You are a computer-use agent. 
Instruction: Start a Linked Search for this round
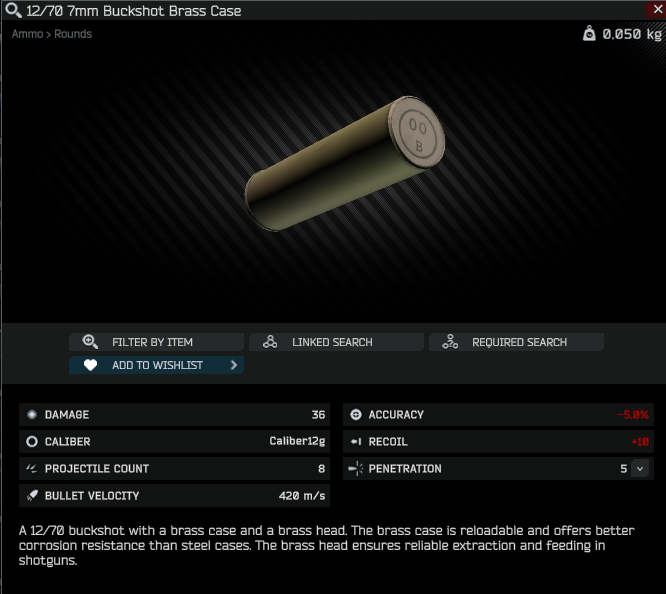pos(336,342)
